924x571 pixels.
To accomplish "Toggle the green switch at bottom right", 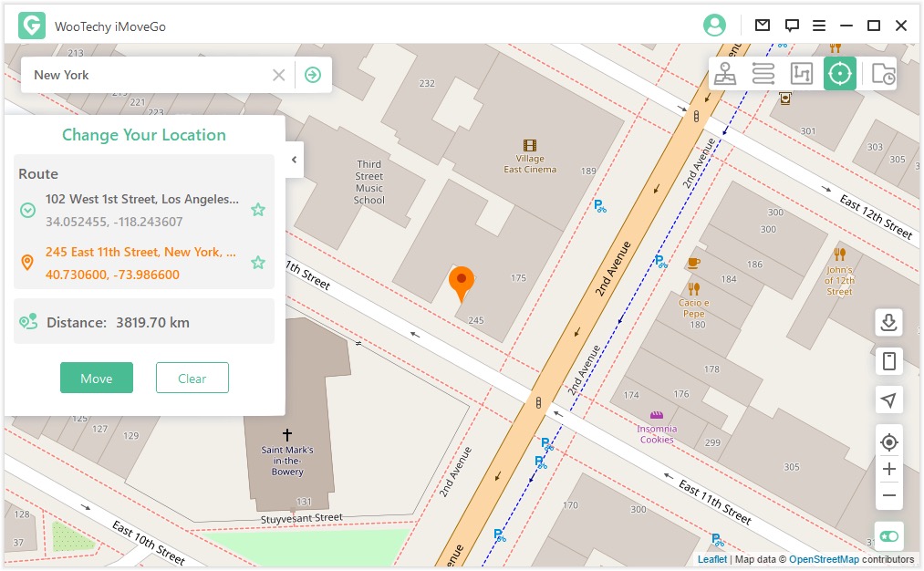I will click(889, 536).
